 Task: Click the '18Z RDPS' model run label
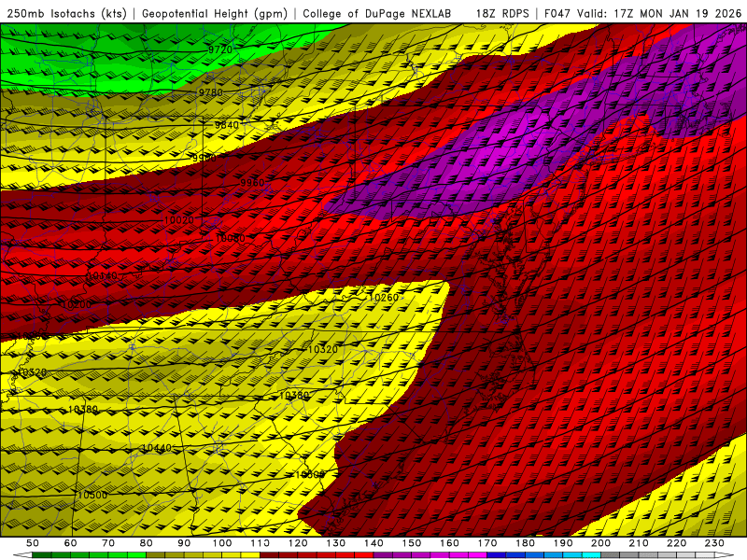[x=502, y=13]
